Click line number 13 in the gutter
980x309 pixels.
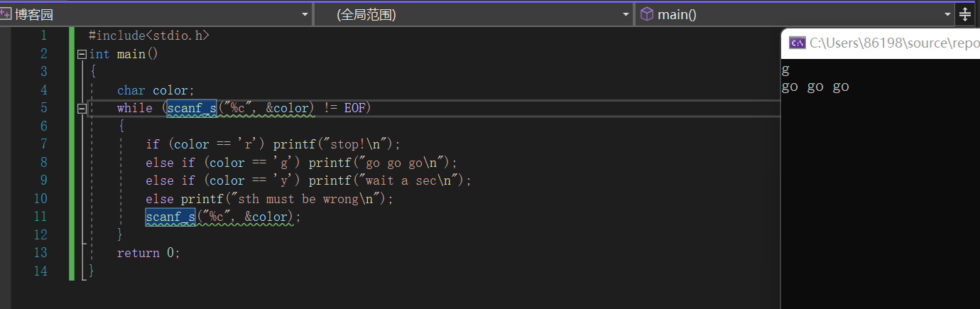pyautogui.click(x=40, y=253)
